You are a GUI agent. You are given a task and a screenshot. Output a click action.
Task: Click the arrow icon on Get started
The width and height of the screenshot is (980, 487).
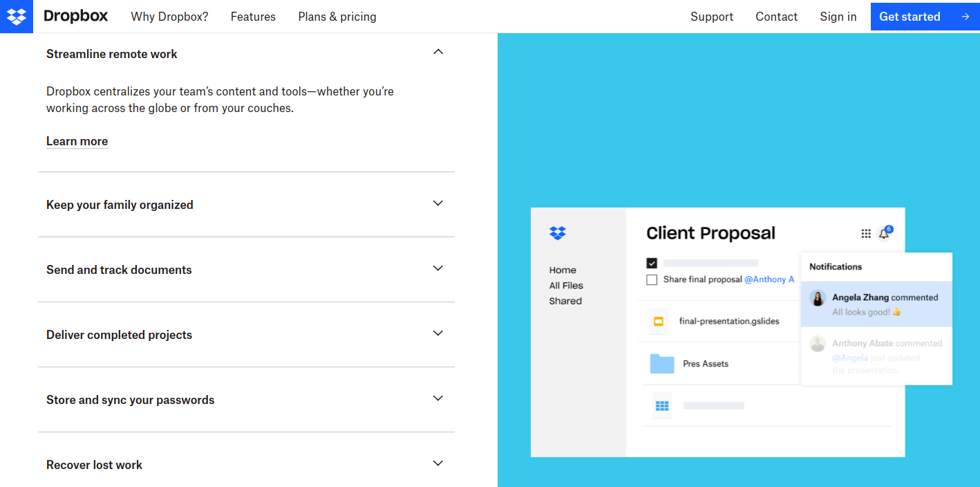coord(965,17)
